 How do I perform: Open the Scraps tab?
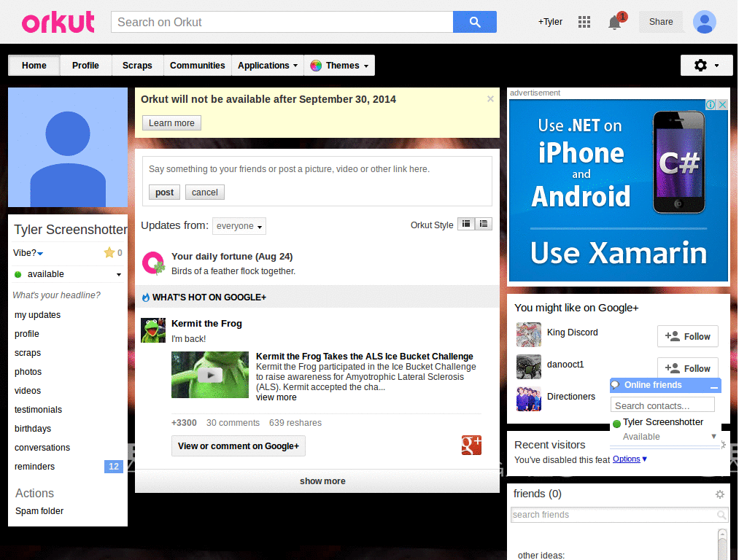click(x=137, y=65)
